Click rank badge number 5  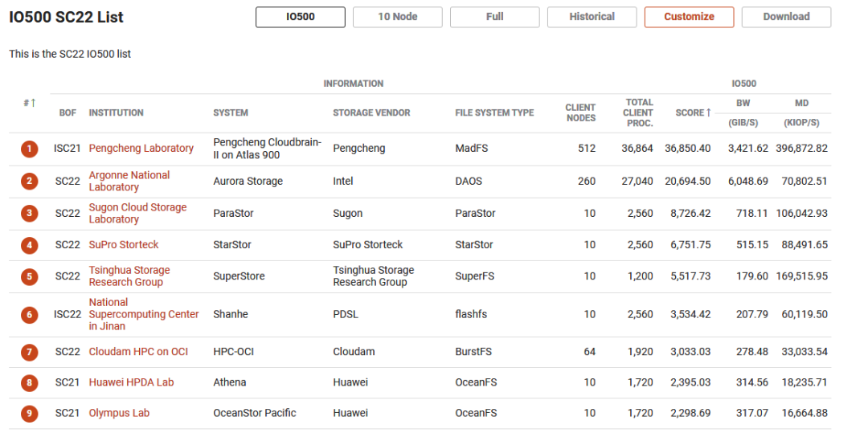(x=30, y=276)
